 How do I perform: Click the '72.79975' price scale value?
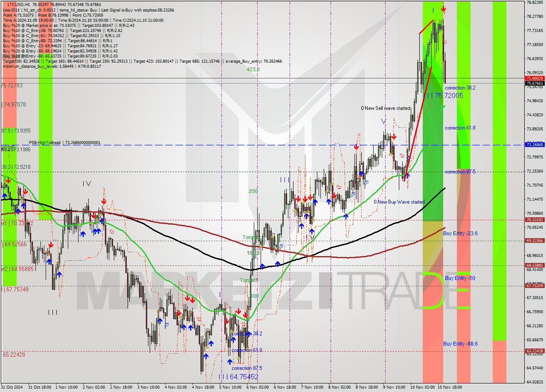[535, 157]
